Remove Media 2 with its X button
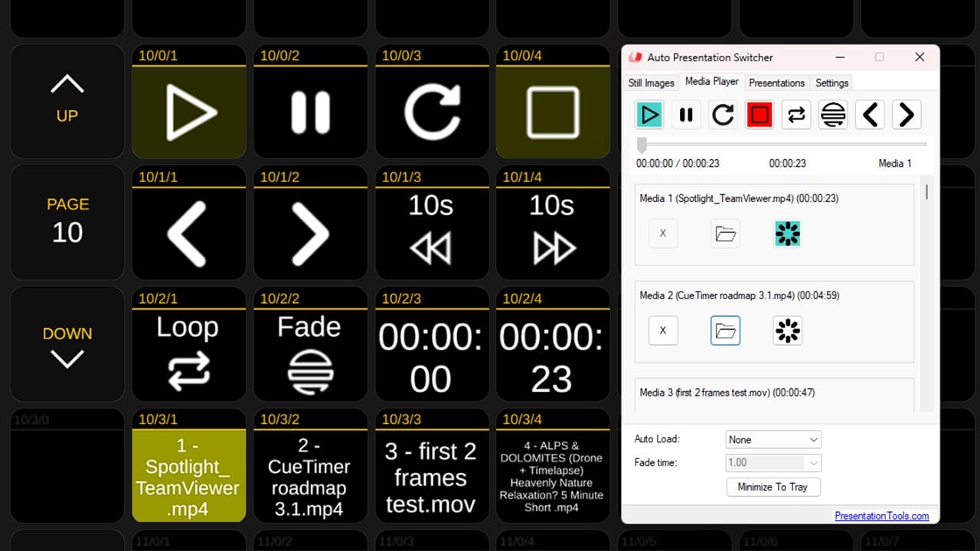The image size is (980, 551). pos(663,331)
